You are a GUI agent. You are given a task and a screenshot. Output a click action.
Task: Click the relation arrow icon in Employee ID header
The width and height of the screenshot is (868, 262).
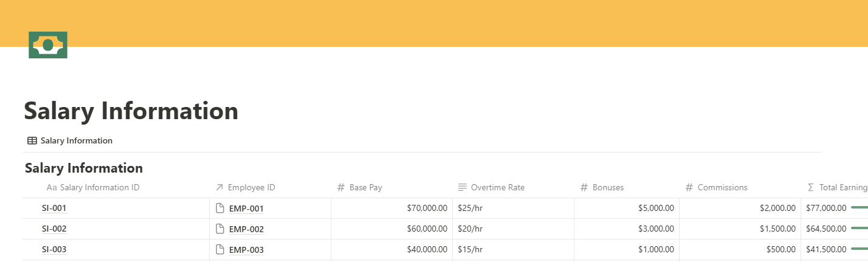click(x=219, y=187)
